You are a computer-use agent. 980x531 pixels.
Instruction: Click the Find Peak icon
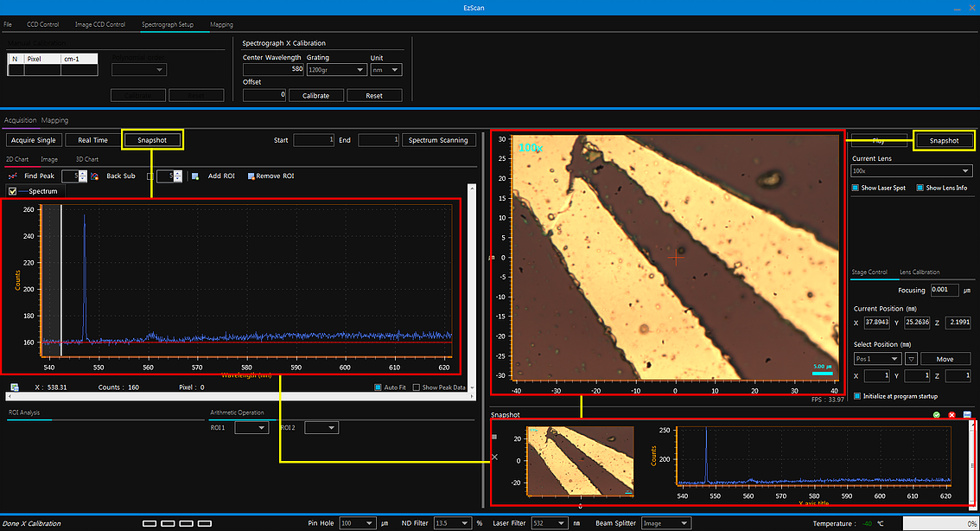(x=12, y=176)
